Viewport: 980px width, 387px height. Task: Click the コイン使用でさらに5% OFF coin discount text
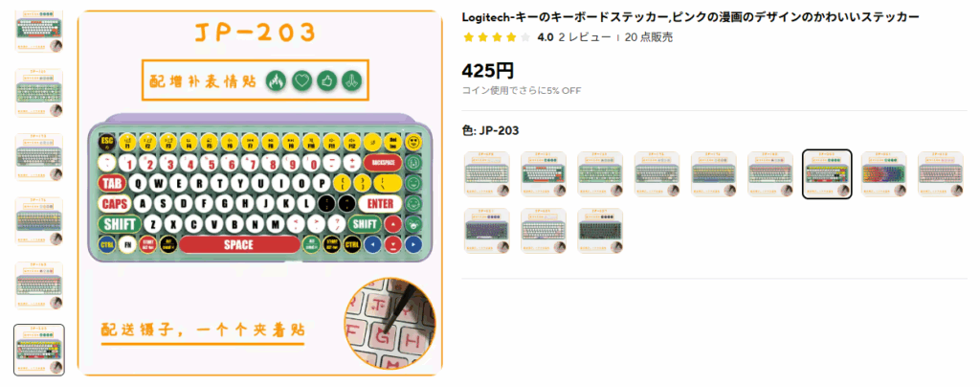[522, 91]
